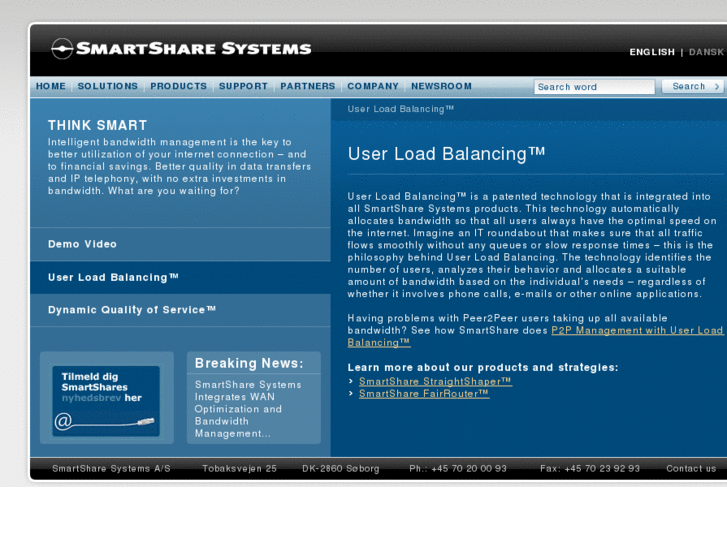Open the Demo Video sidebar item
Screen dimensions: 727x545
click(x=180, y=244)
